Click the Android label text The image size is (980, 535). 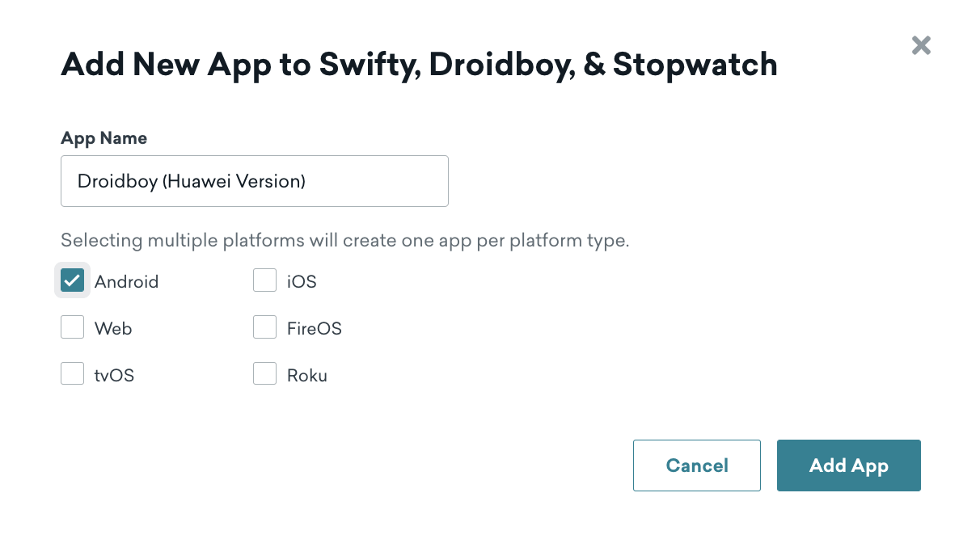(127, 282)
